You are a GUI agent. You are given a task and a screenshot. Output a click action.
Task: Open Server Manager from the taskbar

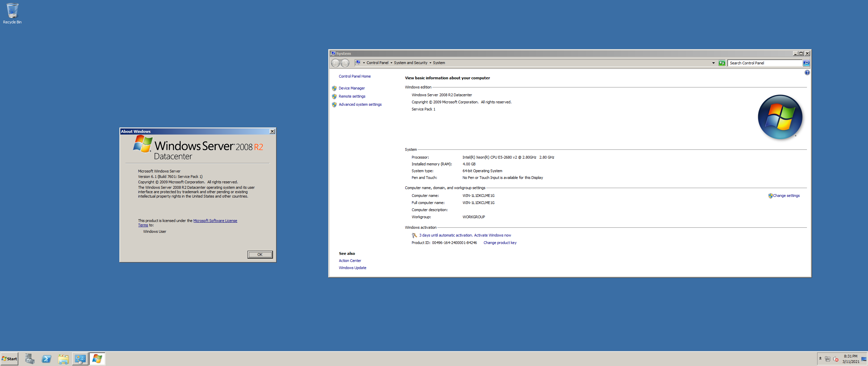click(29, 359)
